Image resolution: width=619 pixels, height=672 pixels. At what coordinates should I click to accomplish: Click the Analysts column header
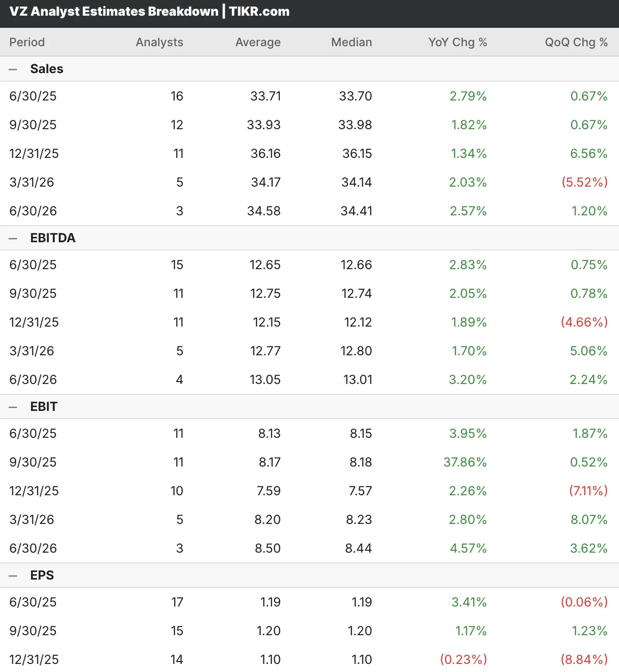point(159,42)
